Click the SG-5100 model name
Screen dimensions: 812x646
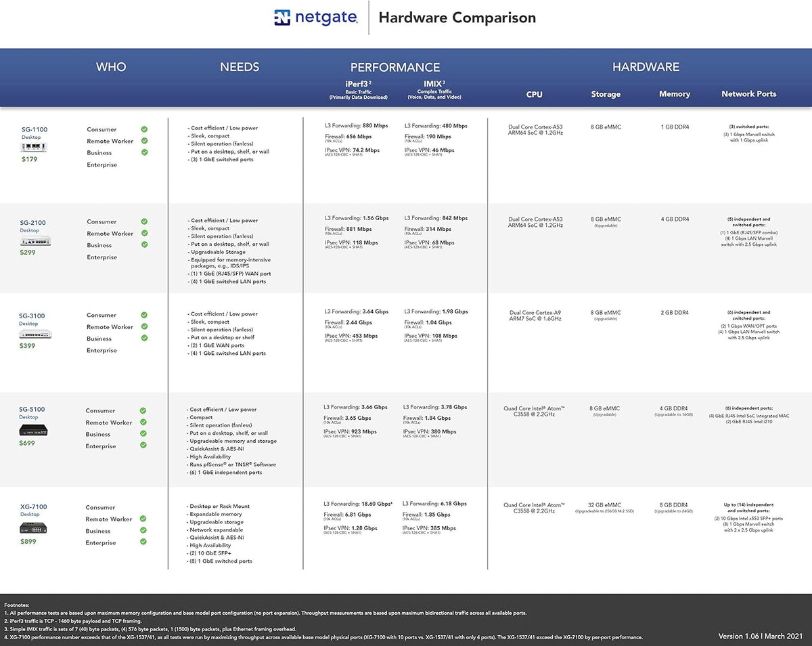(x=32, y=409)
